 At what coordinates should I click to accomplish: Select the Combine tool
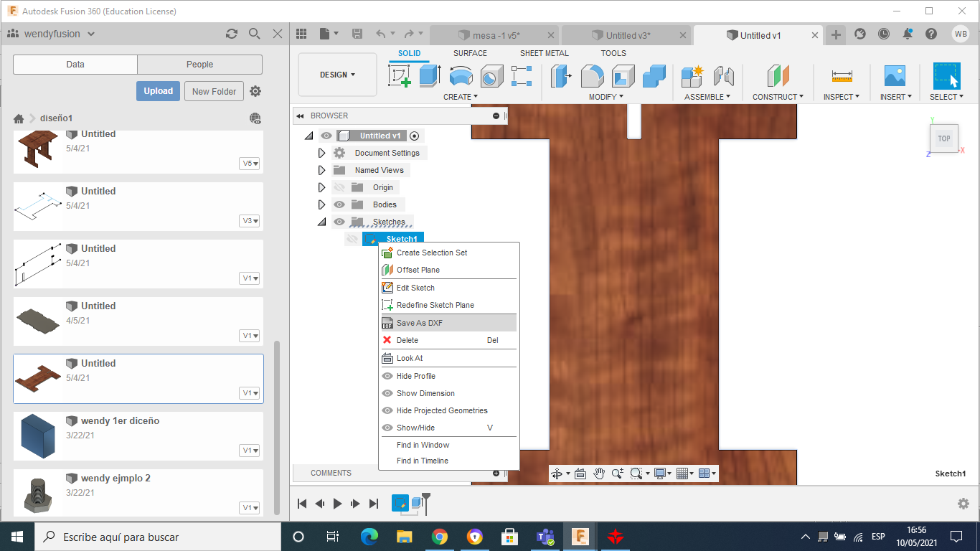pyautogui.click(x=654, y=76)
